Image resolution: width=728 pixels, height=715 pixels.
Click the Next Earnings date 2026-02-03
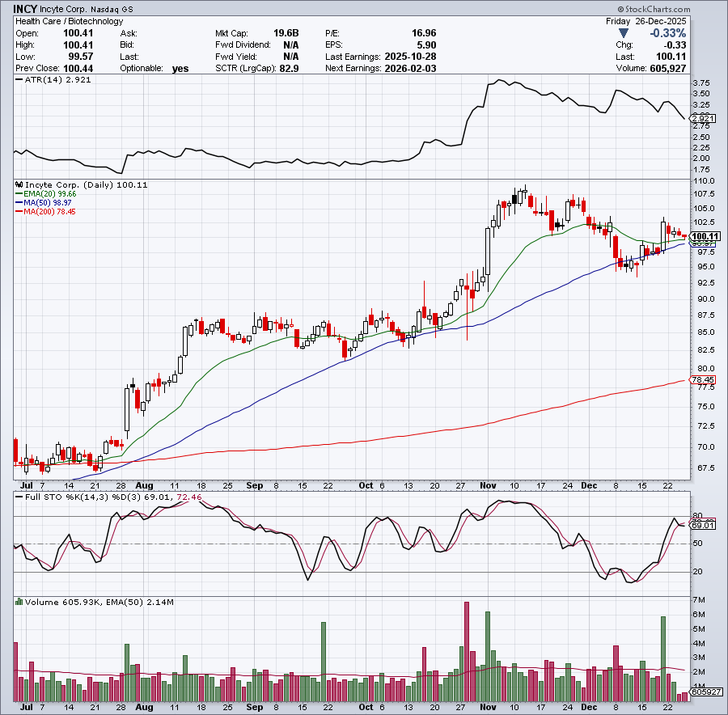tap(410, 68)
